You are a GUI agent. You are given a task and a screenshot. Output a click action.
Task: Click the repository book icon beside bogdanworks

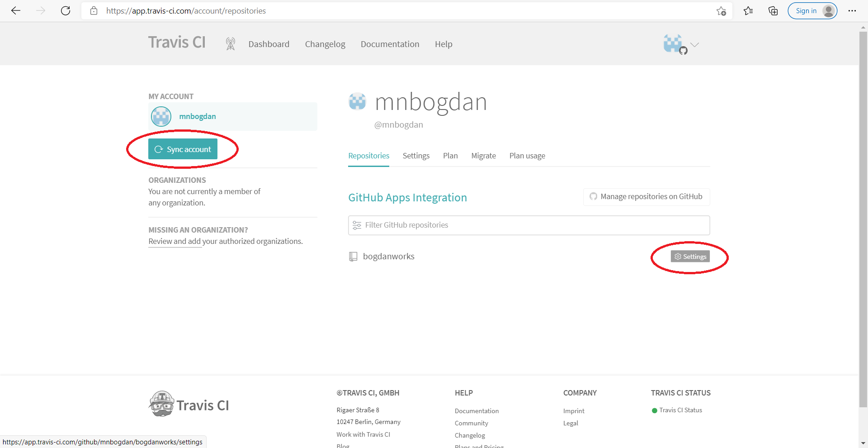point(353,256)
